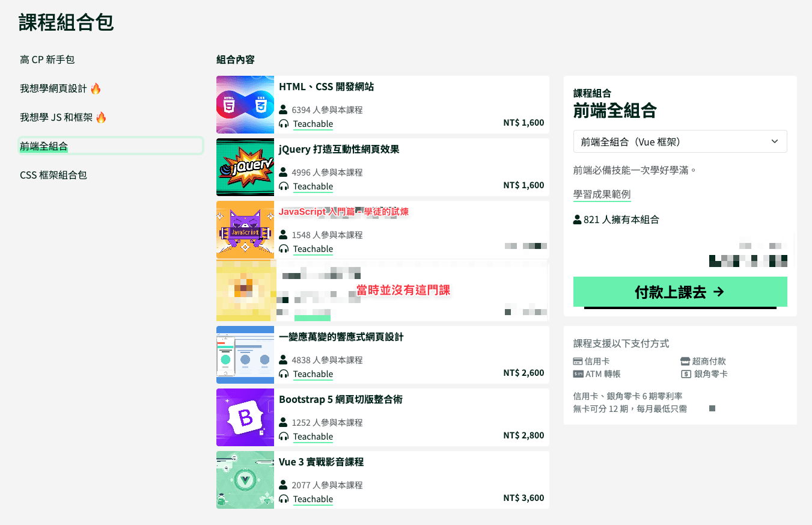Screen dimensions: 812x525
Task: Click the convenience store payment icon
Action: point(685,361)
